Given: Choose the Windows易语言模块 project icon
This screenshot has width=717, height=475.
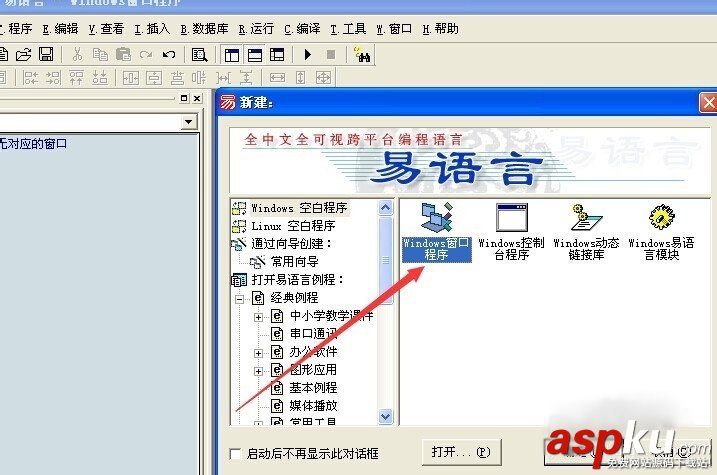Looking at the screenshot, I should 661,232.
